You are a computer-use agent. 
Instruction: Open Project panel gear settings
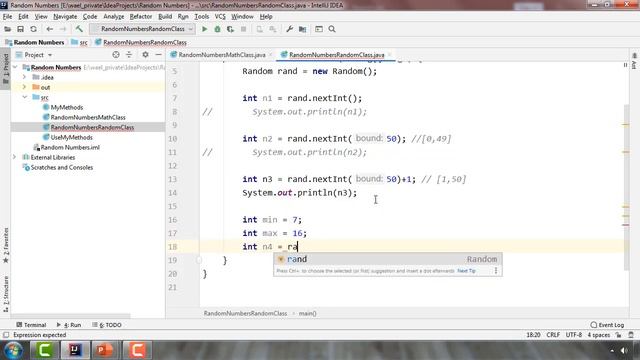click(x=145, y=55)
